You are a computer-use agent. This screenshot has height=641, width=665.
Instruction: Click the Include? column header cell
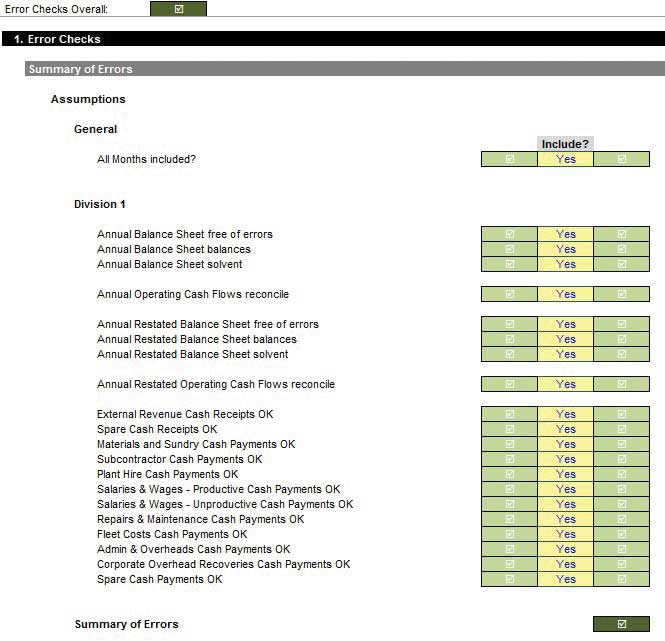[x=565, y=144]
